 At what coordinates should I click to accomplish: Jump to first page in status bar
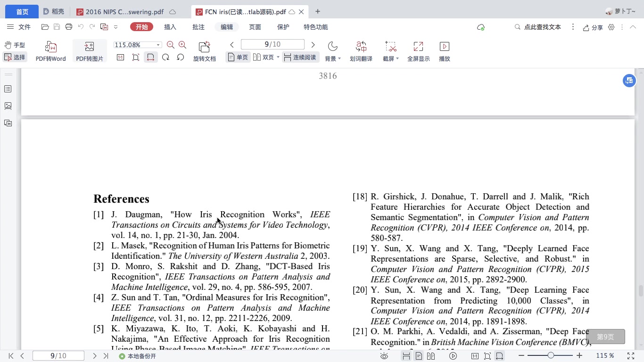click(11, 356)
